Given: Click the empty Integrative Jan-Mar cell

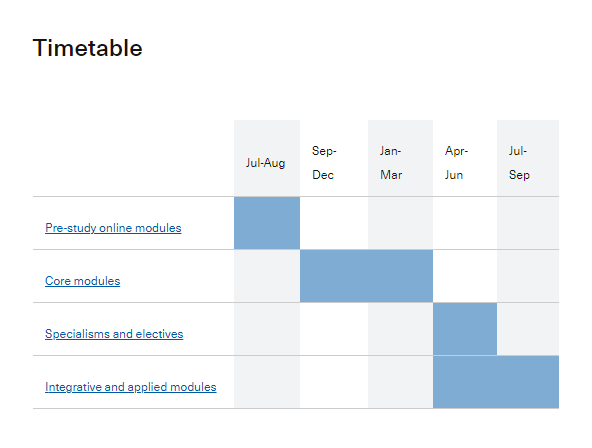Looking at the screenshot, I should coord(401,382).
